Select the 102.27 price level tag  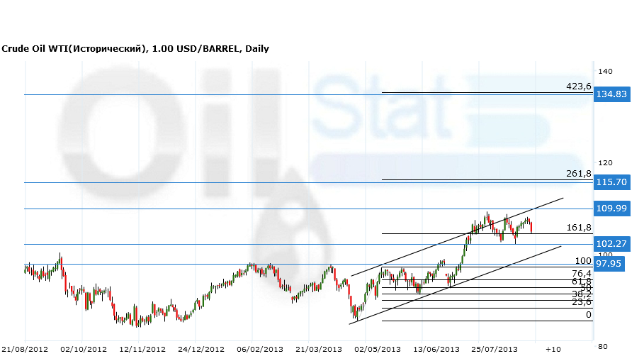click(x=612, y=244)
